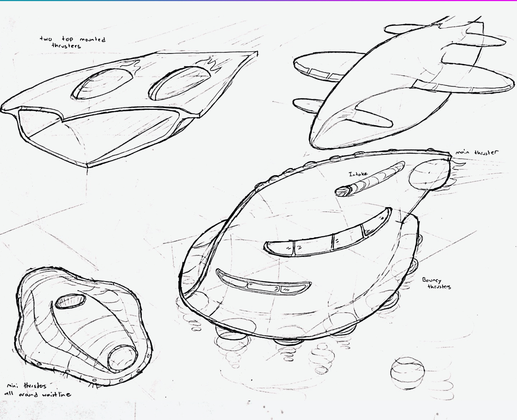Click the "Intake" label on the hovercraft

point(358,174)
